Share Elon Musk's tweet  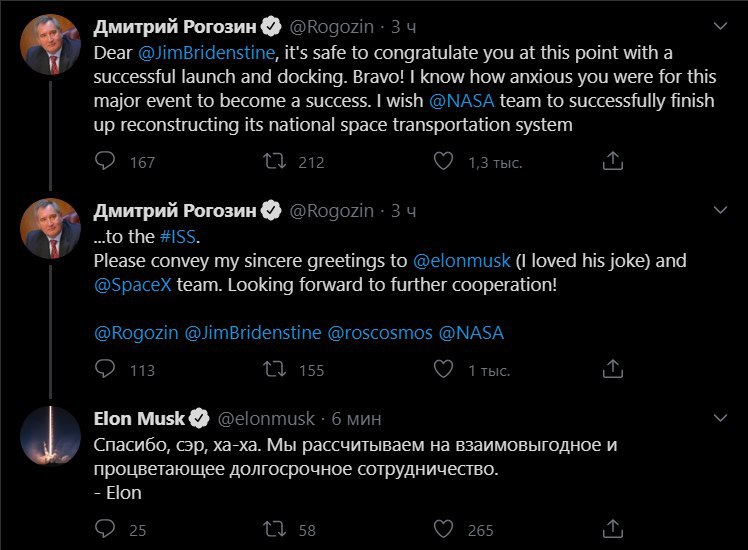[613, 529]
